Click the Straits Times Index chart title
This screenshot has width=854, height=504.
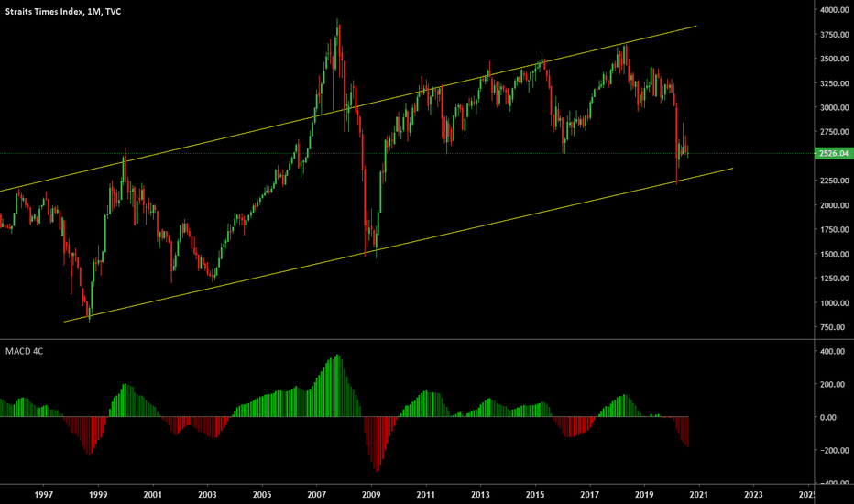[x=63, y=11]
